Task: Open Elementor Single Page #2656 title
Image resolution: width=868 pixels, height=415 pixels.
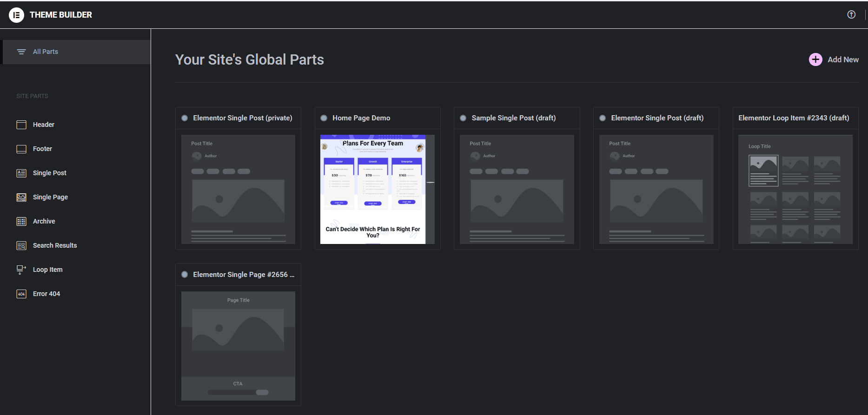Action: coord(244,275)
